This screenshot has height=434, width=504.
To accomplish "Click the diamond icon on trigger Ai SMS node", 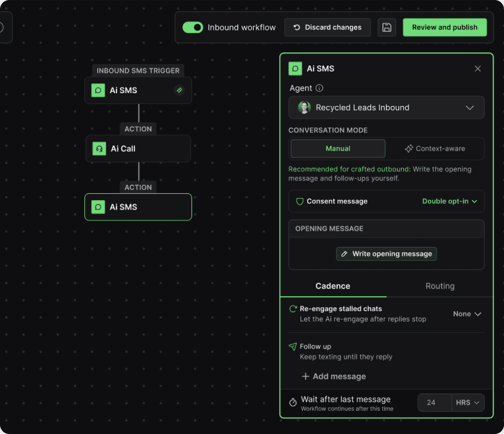I will click(x=179, y=90).
